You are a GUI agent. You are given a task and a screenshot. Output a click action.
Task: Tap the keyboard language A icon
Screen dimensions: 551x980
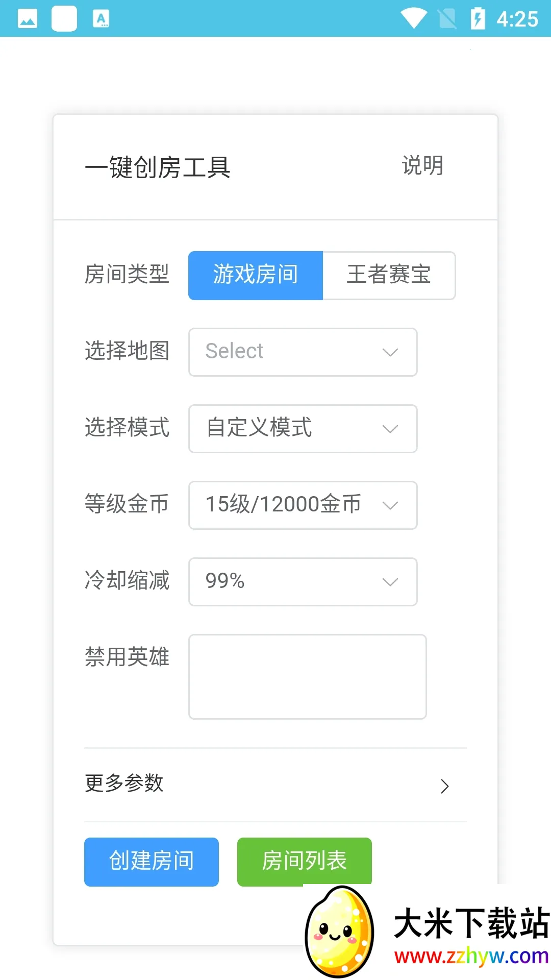(x=101, y=19)
